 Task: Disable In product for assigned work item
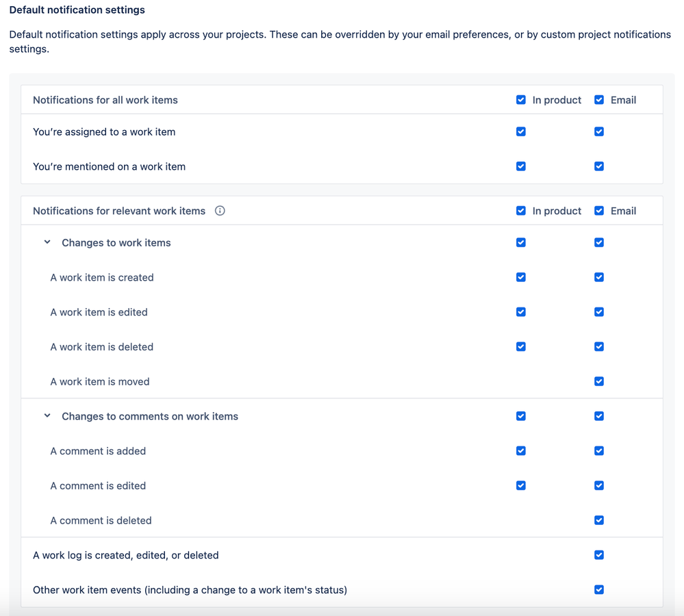[521, 131]
